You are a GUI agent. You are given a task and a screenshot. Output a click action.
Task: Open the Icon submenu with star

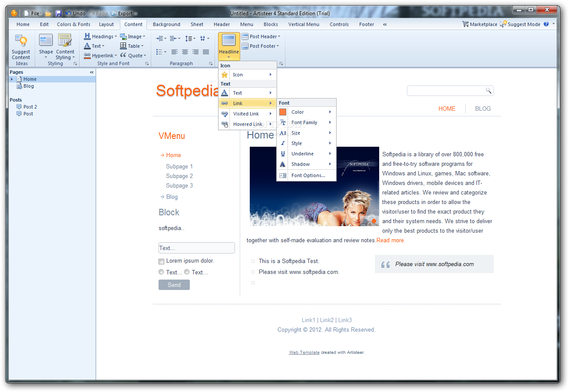[248, 75]
